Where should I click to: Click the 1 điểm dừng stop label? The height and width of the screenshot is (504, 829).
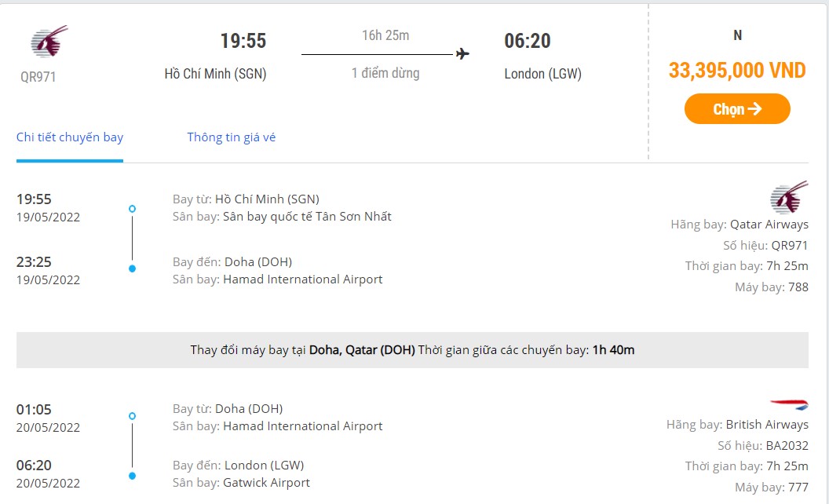point(385,73)
